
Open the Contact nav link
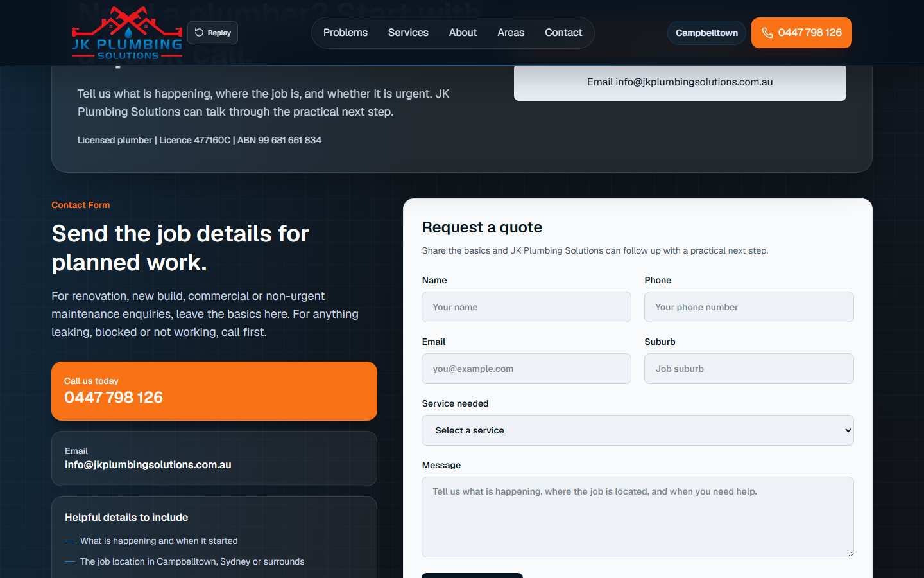pyautogui.click(x=563, y=33)
